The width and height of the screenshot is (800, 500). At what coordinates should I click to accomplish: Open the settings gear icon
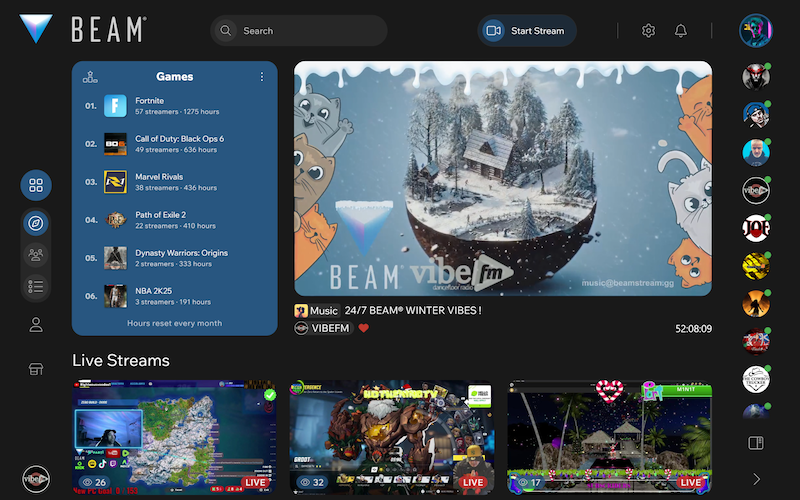pyautogui.click(x=648, y=31)
